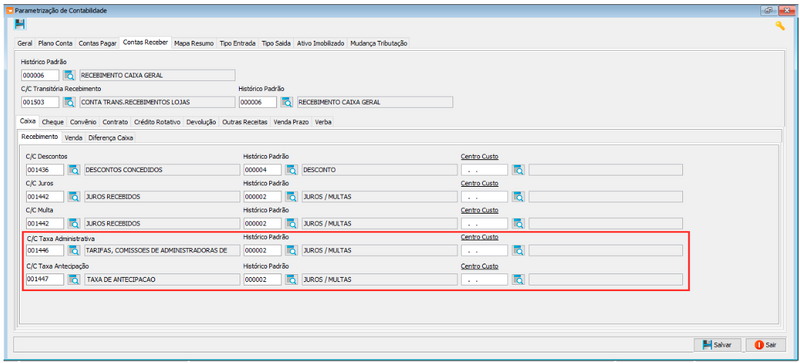The image size is (800, 363).
Task: Click the C/C Taxa Antecipação code field
Action: [45, 279]
